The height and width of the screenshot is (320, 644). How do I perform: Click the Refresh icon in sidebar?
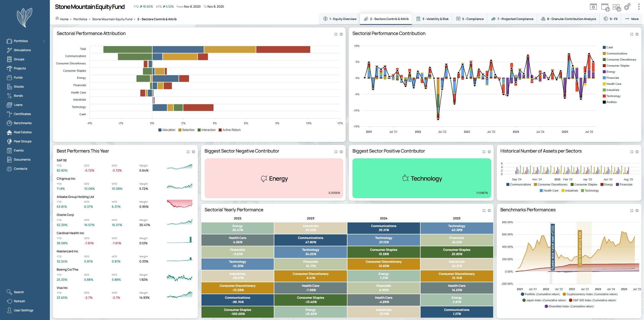pyautogui.click(x=9, y=301)
